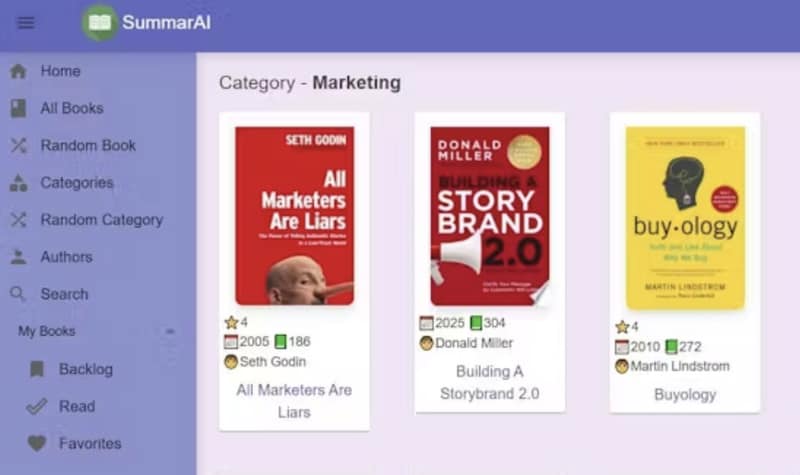Open the All Marketers Are Liars title link
The width and height of the screenshot is (800, 475).
coord(294,400)
